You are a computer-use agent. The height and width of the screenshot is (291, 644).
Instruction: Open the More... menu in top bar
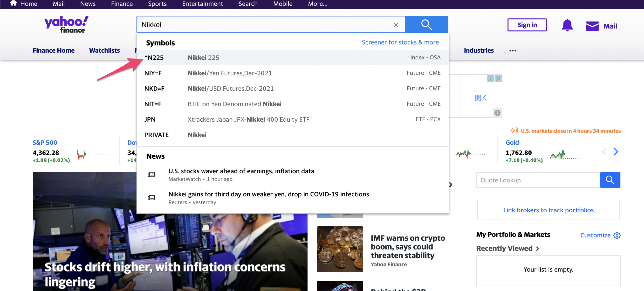[317, 4]
